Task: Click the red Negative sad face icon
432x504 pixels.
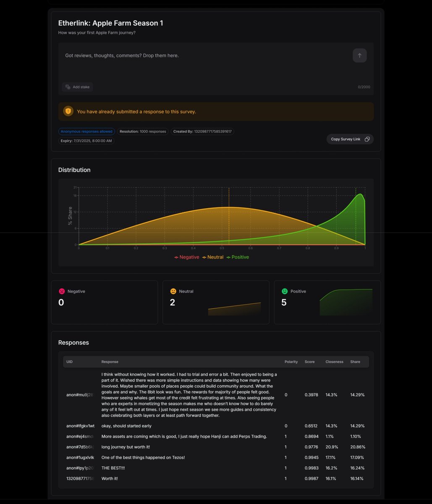Action: pyautogui.click(x=62, y=291)
